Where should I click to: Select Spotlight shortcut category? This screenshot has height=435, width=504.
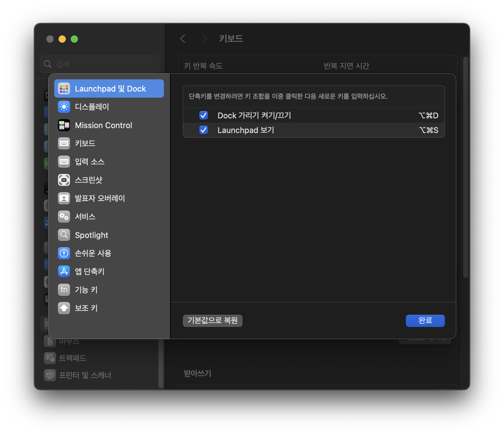tap(109, 235)
